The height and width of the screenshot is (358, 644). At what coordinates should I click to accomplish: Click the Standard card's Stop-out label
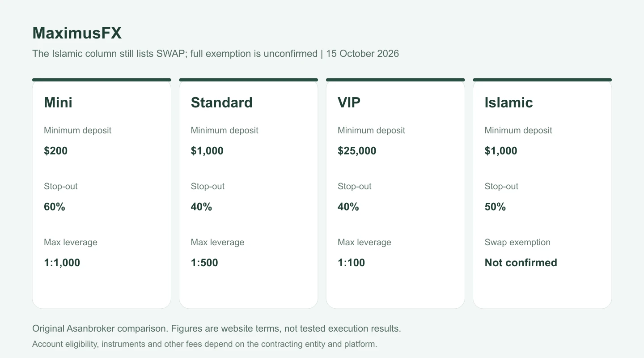[208, 187]
